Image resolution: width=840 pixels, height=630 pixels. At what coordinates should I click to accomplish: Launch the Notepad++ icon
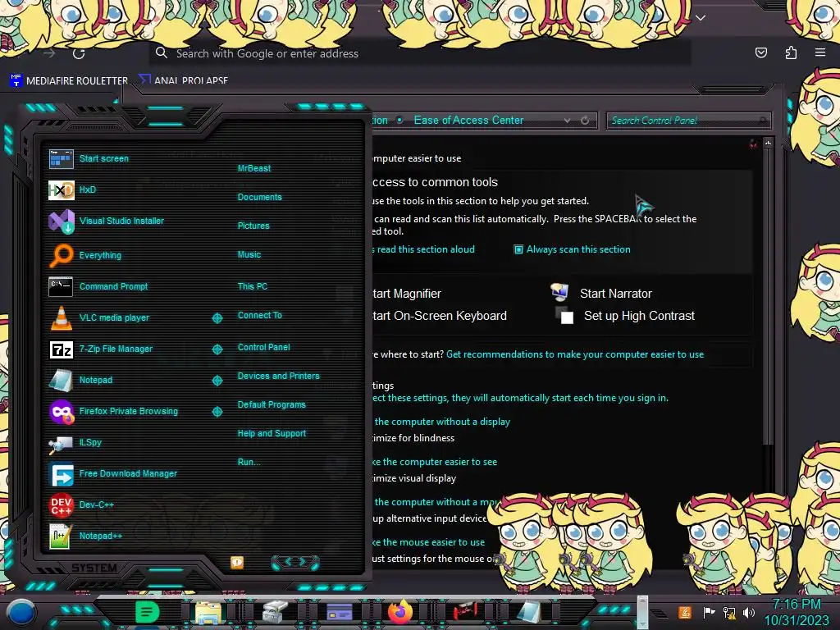click(61, 536)
